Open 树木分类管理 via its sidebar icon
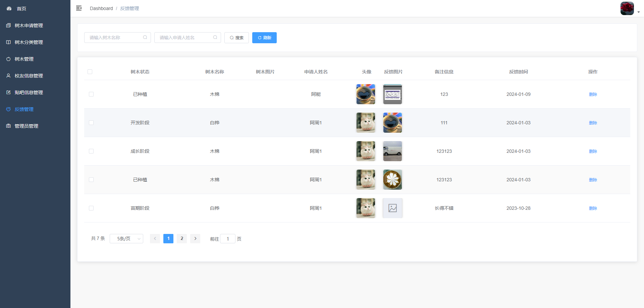This screenshot has width=644, height=308. [8, 42]
